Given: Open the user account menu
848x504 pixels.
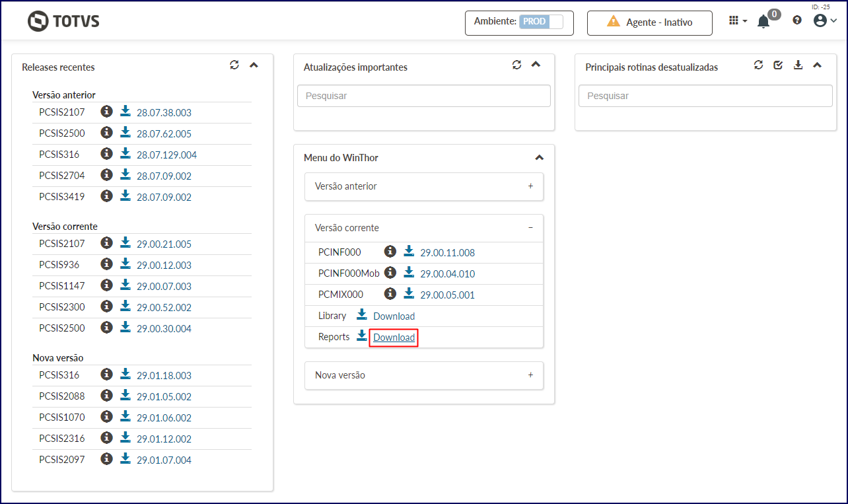Looking at the screenshot, I should pos(826,21).
